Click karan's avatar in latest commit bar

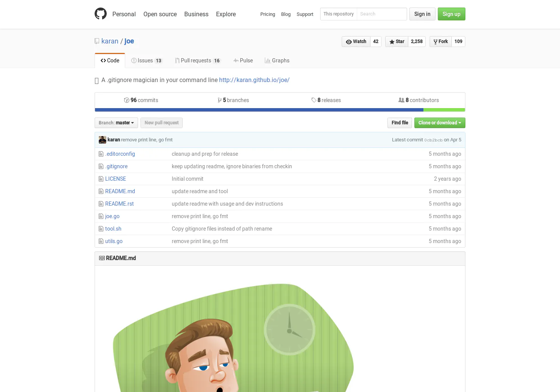point(103,140)
